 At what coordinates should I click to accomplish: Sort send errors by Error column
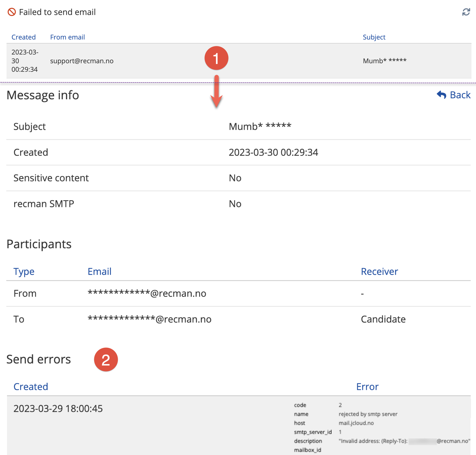coord(367,387)
